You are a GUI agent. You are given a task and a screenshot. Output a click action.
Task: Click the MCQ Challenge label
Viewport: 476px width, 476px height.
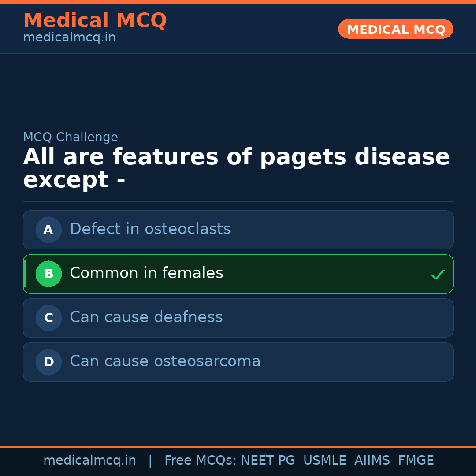coord(71,137)
